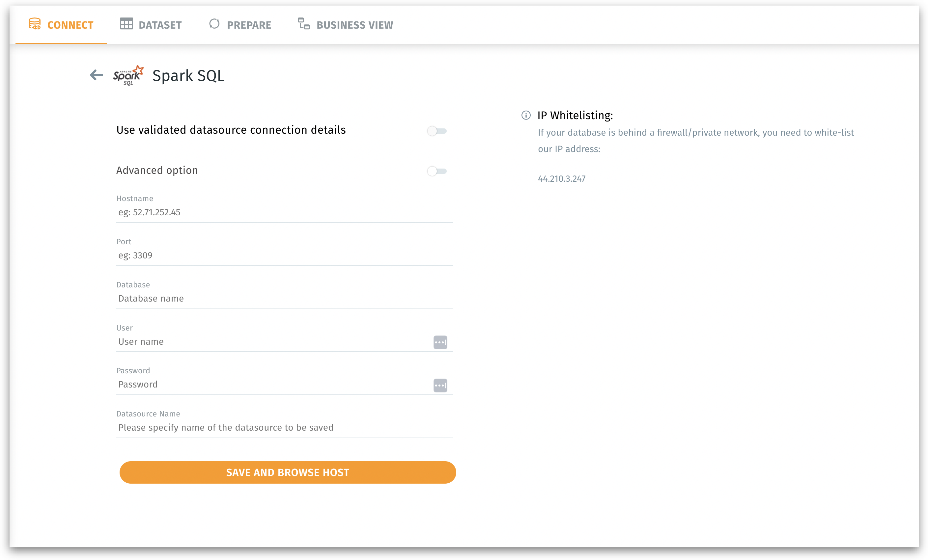This screenshot has width=928, height=560.
Task: Click the Password field credentials icon
Action: pyautogui.click(x=440, y=385)
